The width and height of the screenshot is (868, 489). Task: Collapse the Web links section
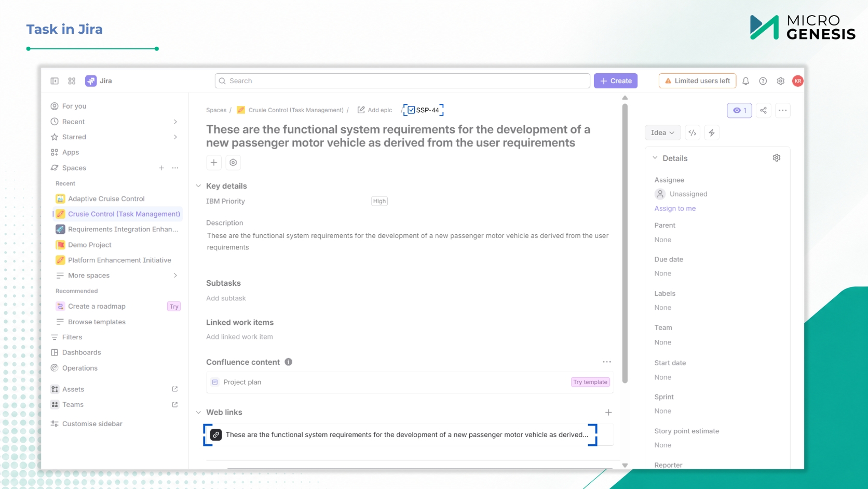coord(198,413)
